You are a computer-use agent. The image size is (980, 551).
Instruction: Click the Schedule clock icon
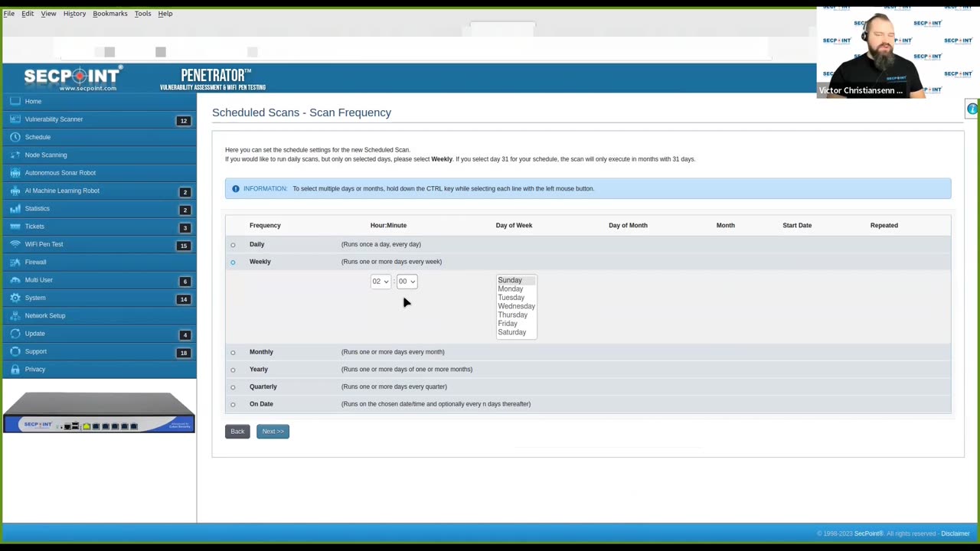click(15, 137)
